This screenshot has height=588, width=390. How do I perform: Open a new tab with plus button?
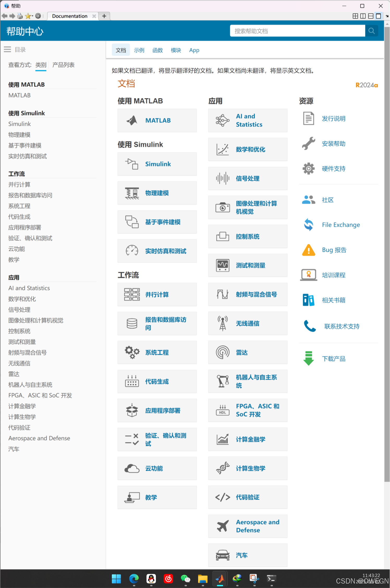[x=104, y=16]
